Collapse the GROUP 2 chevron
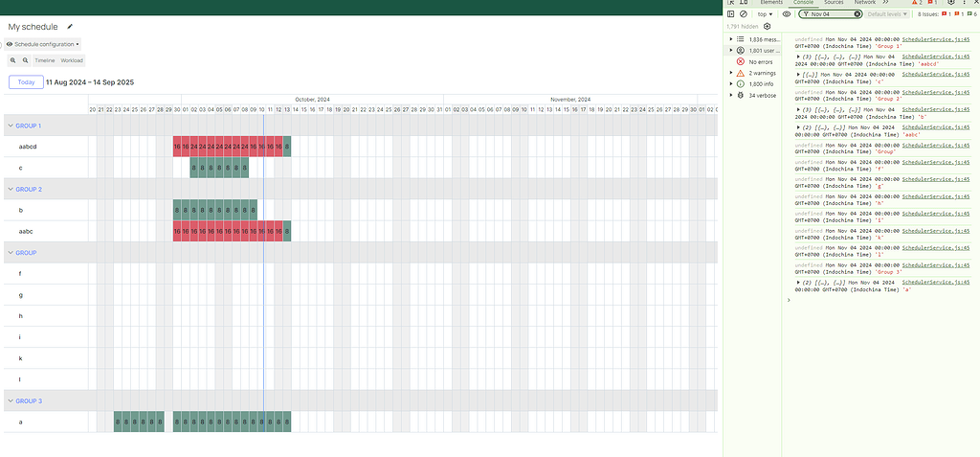980x457 pixels. tap(10, 189)
